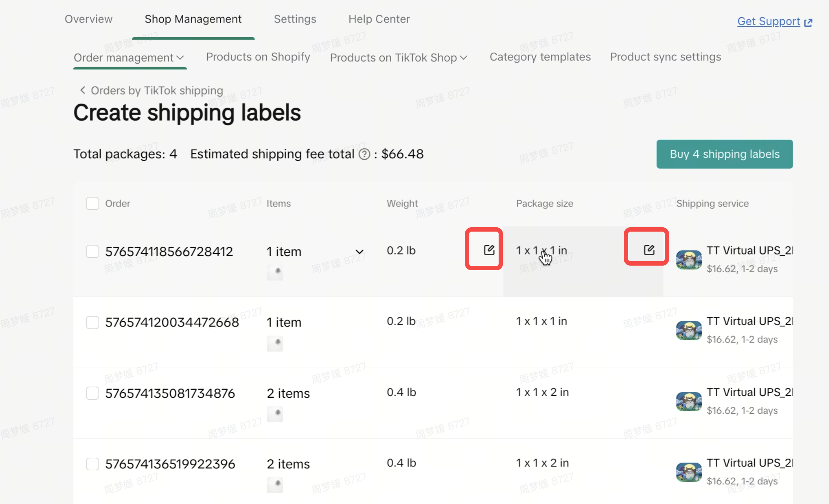The height and width of the screenshot is (504, 829).
Task: Select the checkbox for order 576574135081734876
Action: point(92,393)
